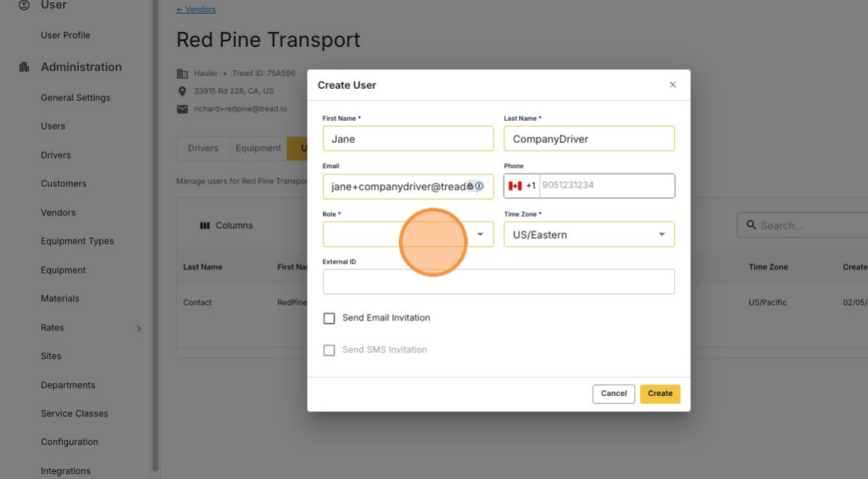Open Configuration in sidebar

[69, 442]
